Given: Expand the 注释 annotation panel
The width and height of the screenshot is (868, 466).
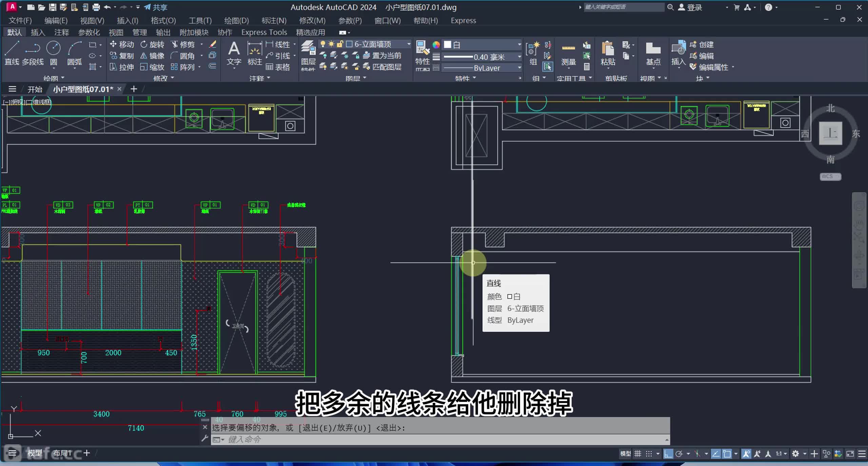Looking at the screenshot, I should click(x=259, y=78).
